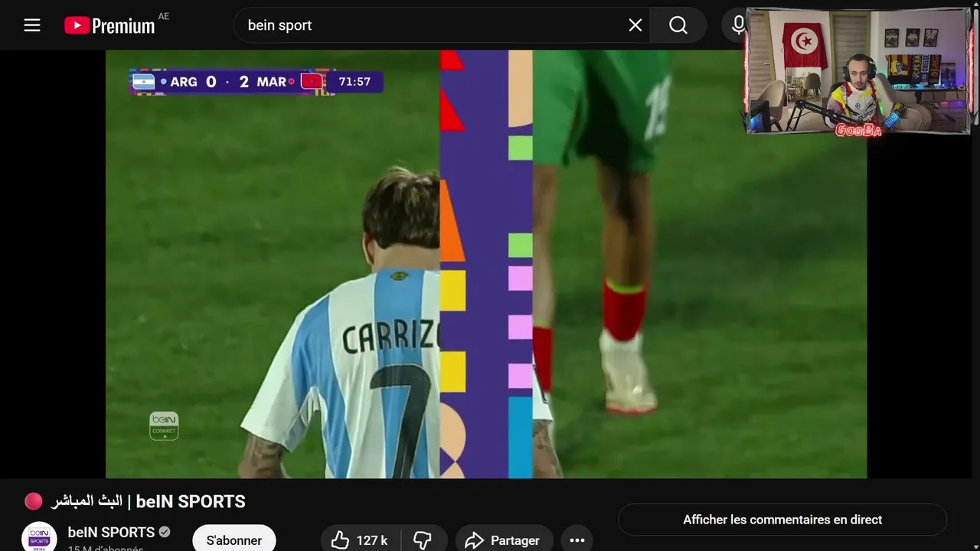Screen dimensions: 980x551
Task: Click the Morocco flag in scoreboard
Action: point(312,81)
